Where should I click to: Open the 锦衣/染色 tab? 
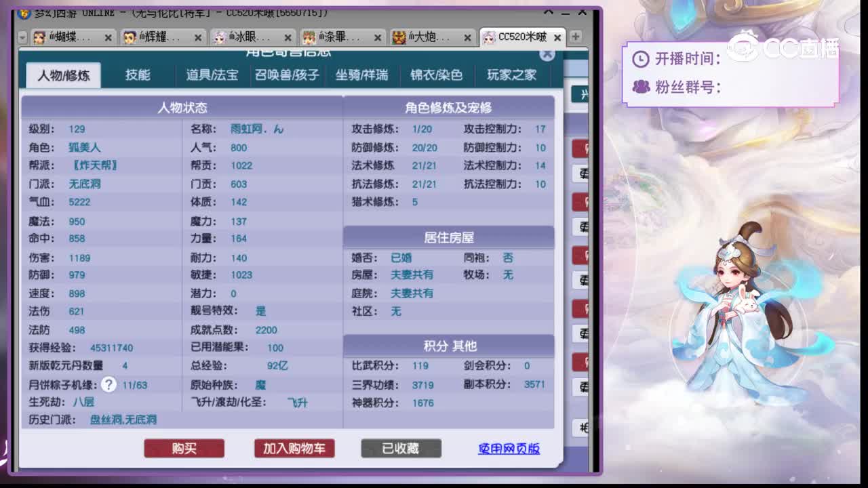pos(436,75)
